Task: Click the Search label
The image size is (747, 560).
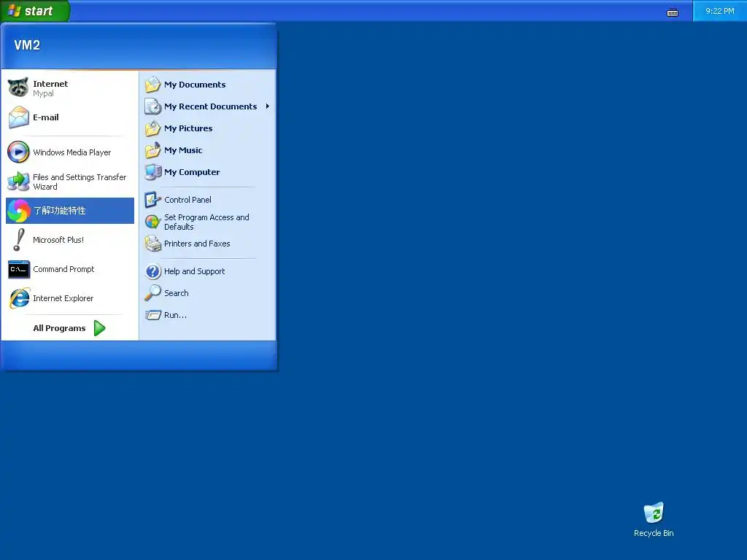Action: click(177, 293)
